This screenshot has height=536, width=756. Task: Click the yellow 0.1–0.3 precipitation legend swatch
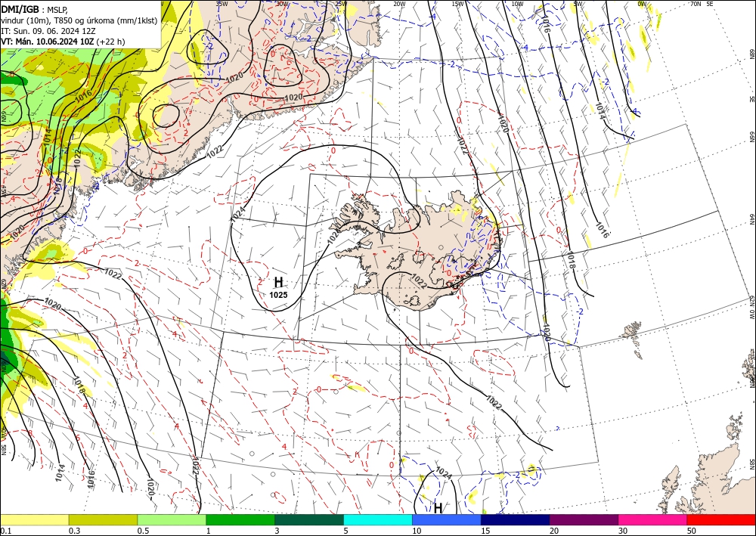34,519
